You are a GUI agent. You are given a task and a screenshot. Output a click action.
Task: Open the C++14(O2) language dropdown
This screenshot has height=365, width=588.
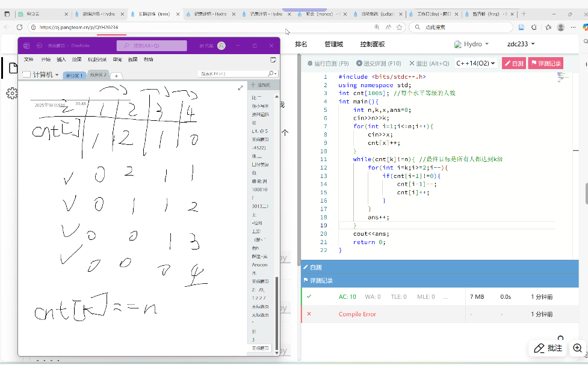[x=475, y=63]
